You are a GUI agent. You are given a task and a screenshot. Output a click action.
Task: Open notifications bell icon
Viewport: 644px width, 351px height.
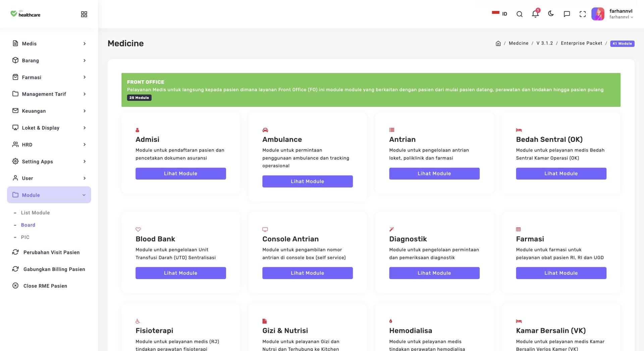click(535, 14)
